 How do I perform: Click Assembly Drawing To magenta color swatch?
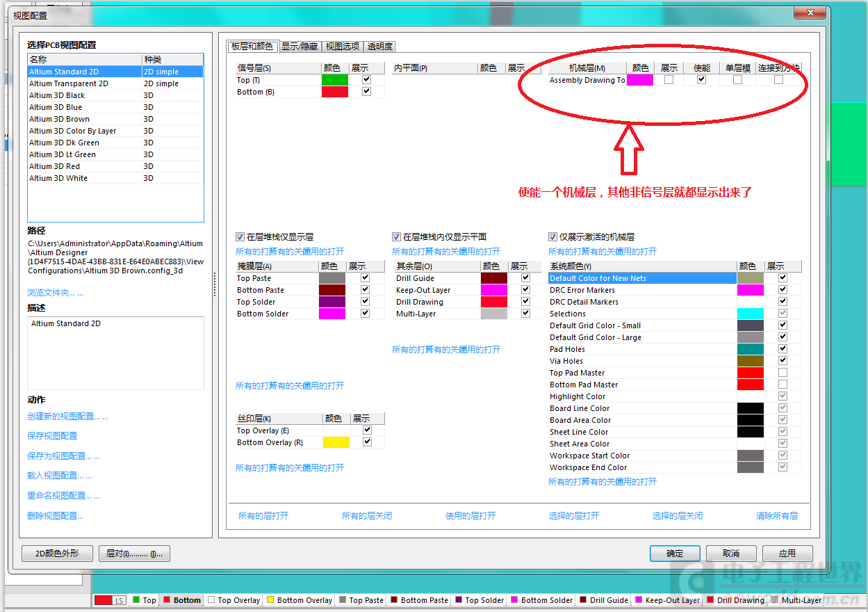coord(640,80)
